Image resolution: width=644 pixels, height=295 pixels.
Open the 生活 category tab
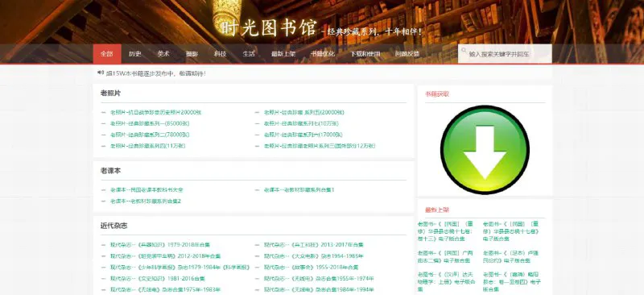249,54
